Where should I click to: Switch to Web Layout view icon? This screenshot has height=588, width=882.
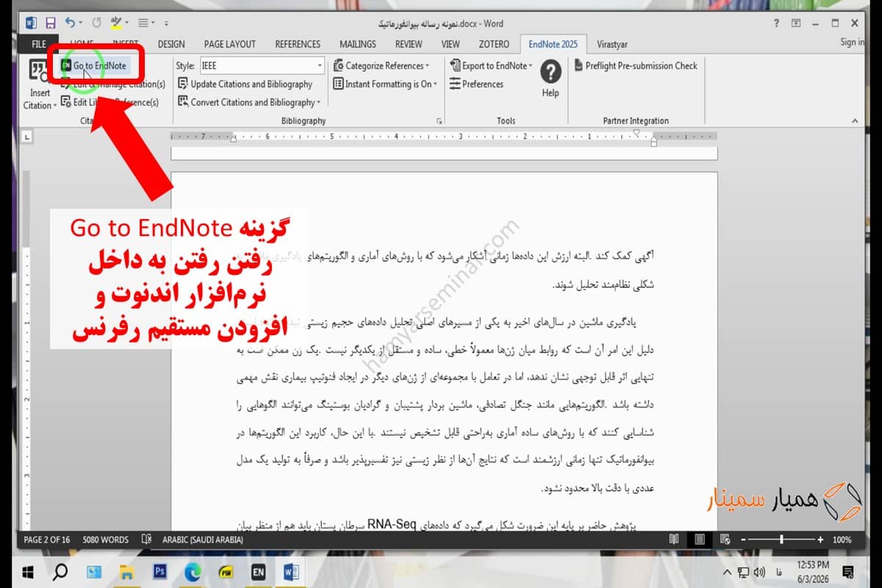(725, 539)
